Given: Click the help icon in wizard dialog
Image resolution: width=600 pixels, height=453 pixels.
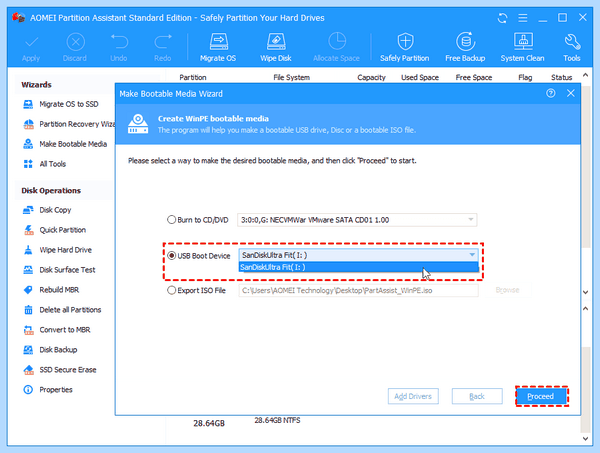Looking at the screenshot, I should pyautogui.click(x=551, y=93).
